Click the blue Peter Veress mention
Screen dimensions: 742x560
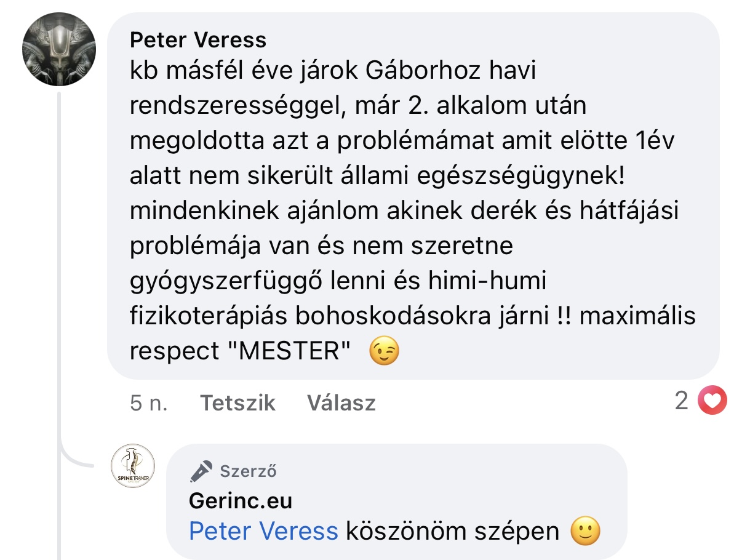[x=263, y=530]
